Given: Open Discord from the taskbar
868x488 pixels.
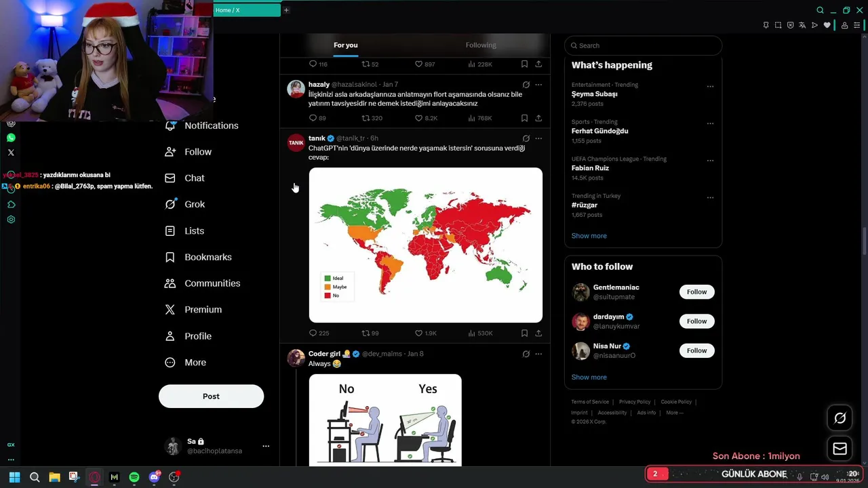Looking at the screenshot, I should [155, 477].
